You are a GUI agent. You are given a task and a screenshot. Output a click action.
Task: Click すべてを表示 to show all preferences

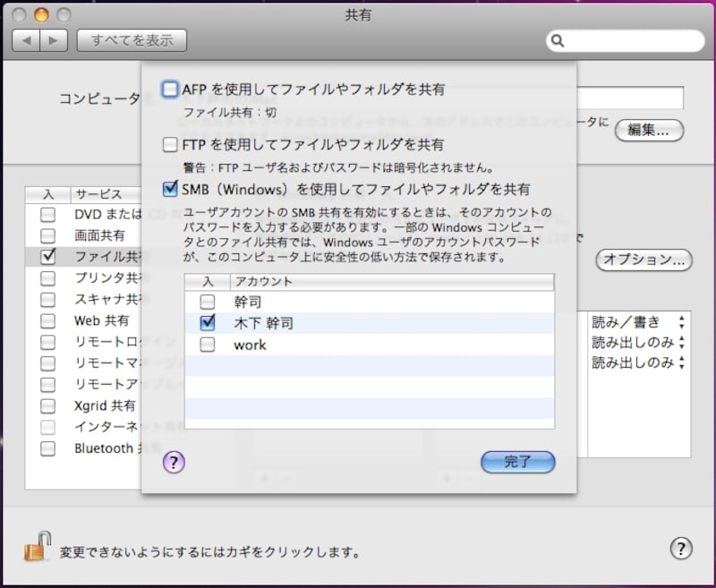pyautogui.click(x=131, y=40)
